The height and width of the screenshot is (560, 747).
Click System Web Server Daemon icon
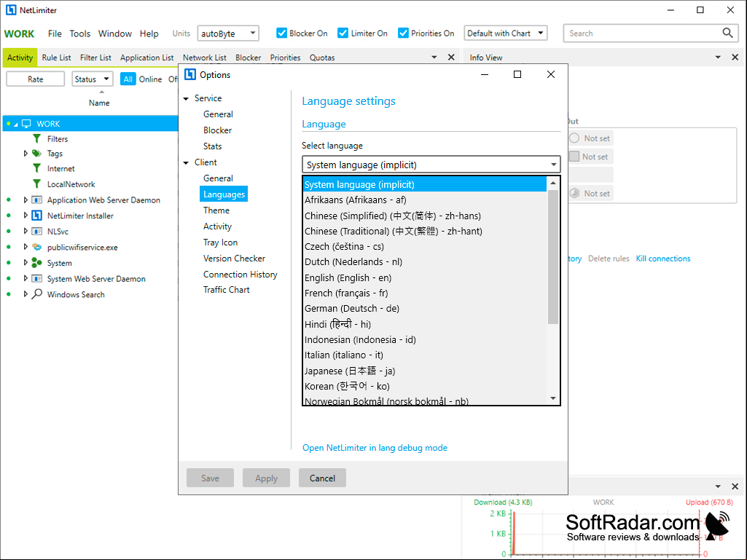click(36, 279)
